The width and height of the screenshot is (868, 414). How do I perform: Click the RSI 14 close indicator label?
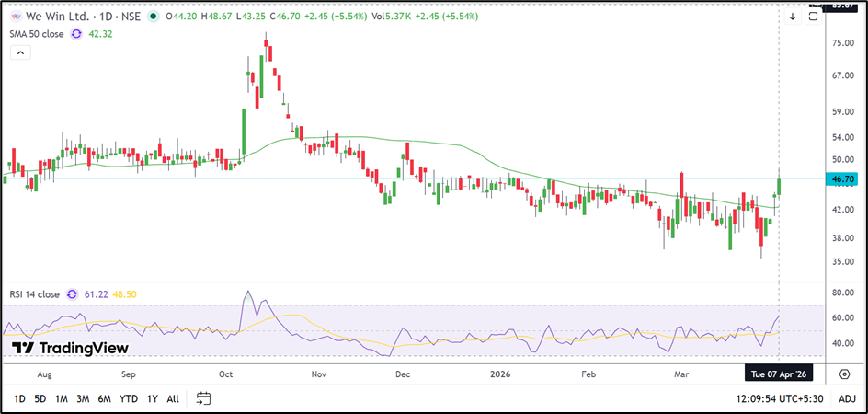35,294
